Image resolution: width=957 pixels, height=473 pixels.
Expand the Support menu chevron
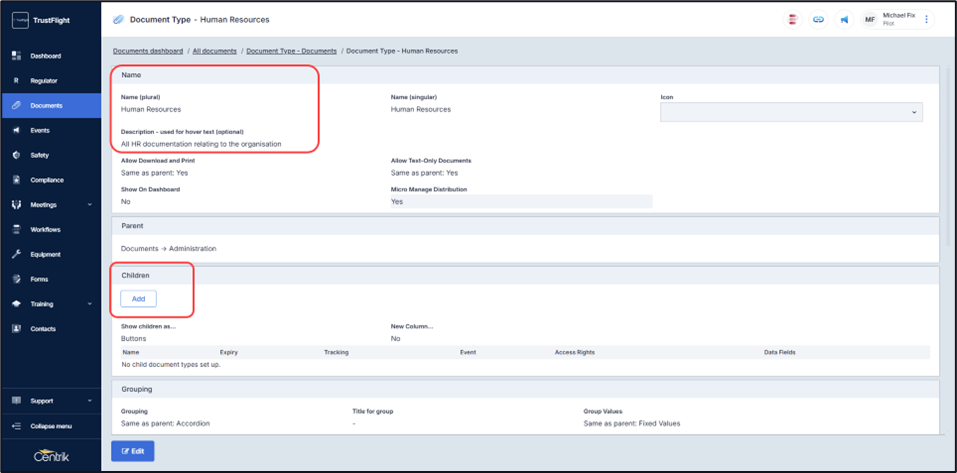coord(90,401)
